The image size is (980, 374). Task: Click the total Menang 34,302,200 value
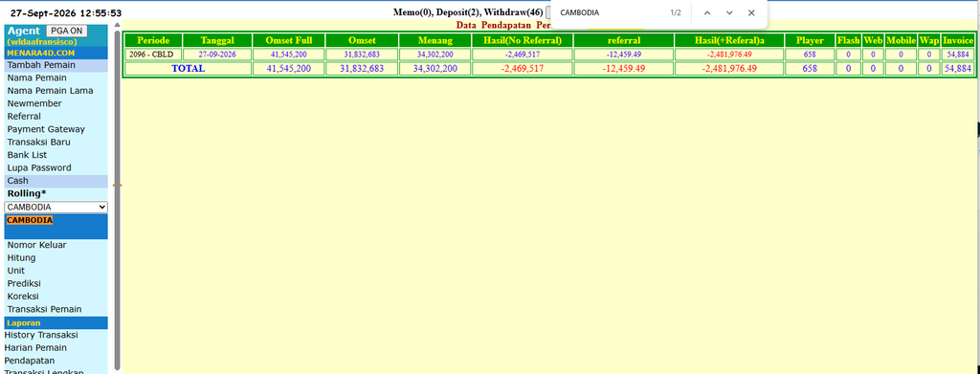click(435, 69)
